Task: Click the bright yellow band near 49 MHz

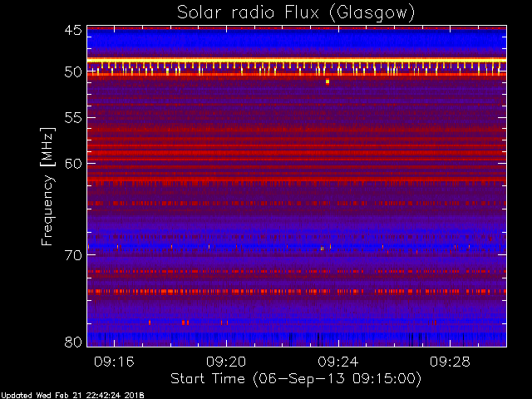Action: coord(297,60)
